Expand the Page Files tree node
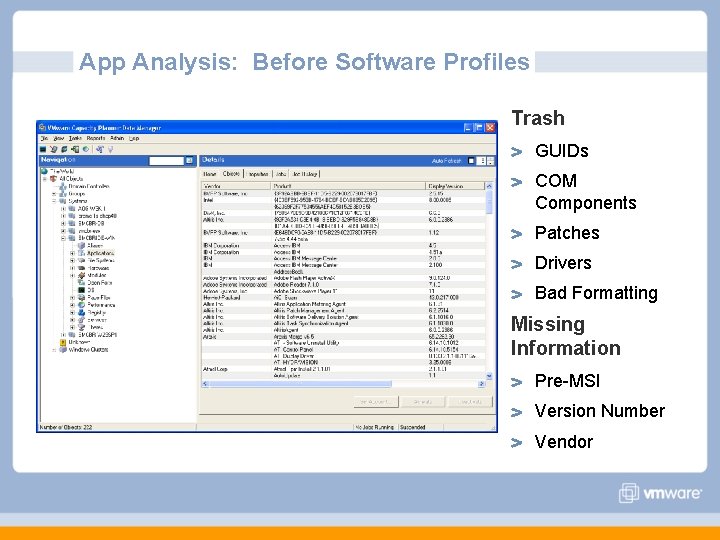The image size is (720, 540). click(72, 298)
